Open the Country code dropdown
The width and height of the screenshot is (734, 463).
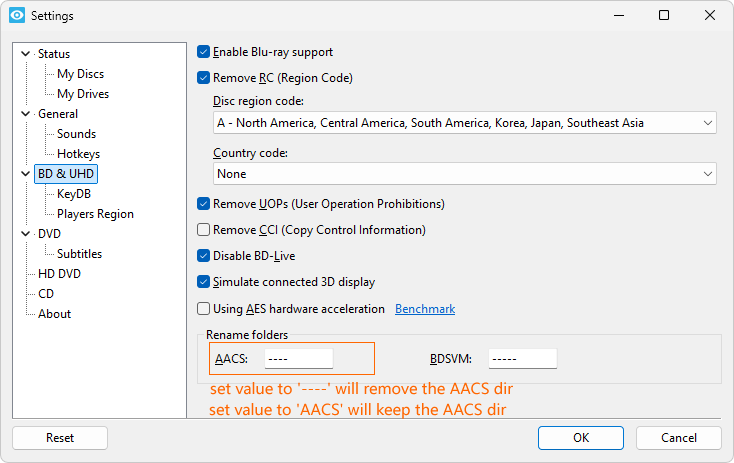click(464, 174)
